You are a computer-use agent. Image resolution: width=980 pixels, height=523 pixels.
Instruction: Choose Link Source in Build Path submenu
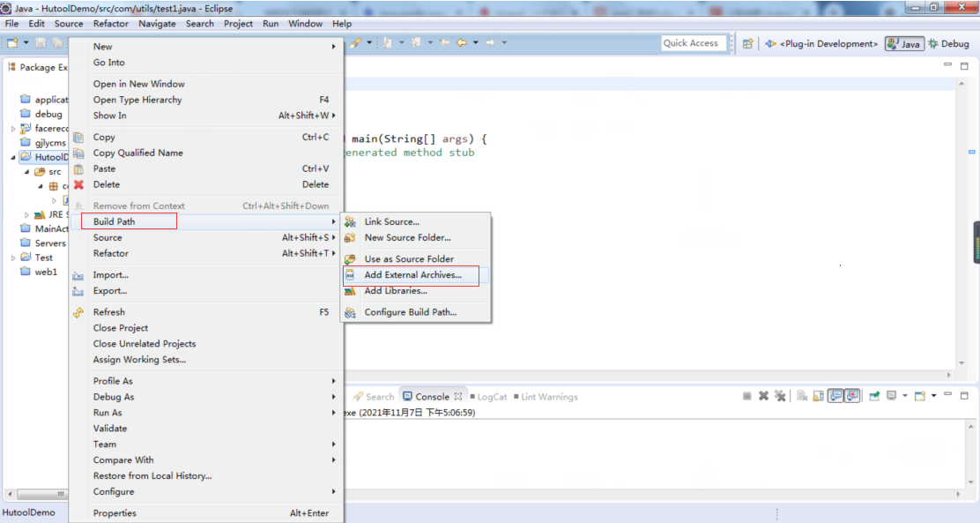[x=415, y=221]
